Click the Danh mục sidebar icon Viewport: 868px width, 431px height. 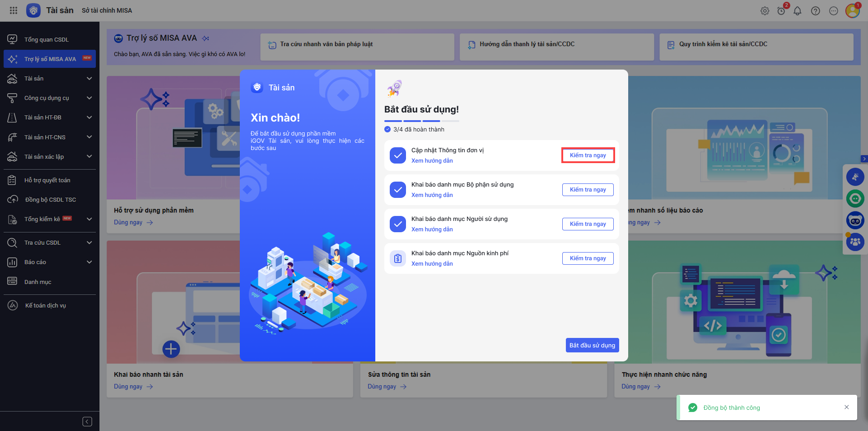[x=13, y=282]
